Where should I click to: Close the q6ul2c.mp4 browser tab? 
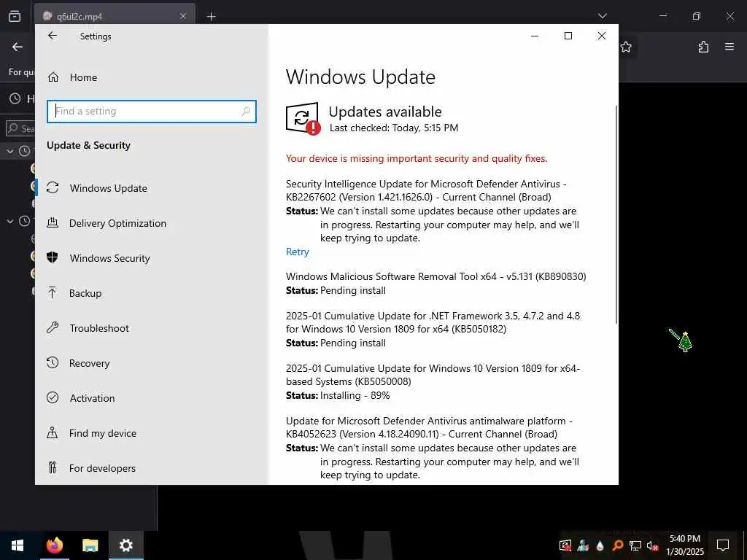[183, 16]
